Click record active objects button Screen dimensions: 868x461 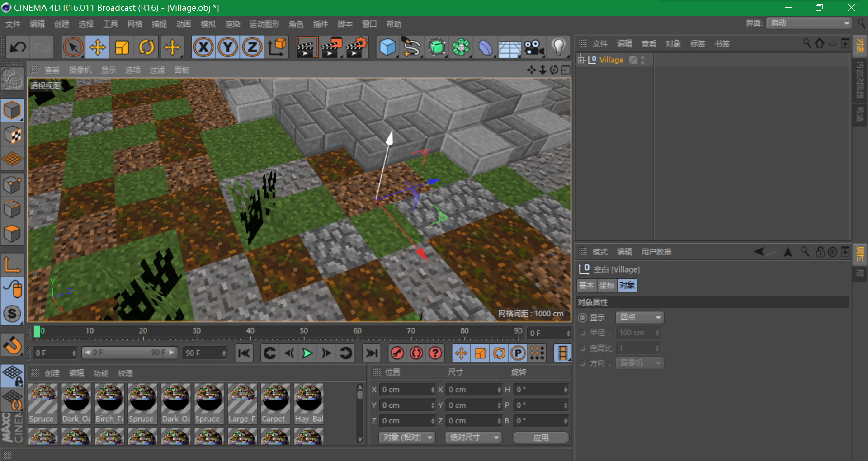pyautogui.click(x=397, y=353)
